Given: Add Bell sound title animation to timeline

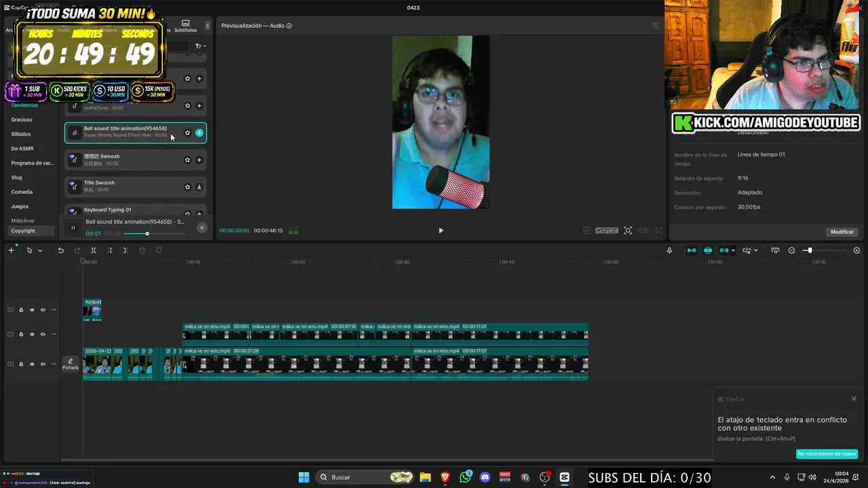Looking at the screenshot, I should click(x=199, y=133).
